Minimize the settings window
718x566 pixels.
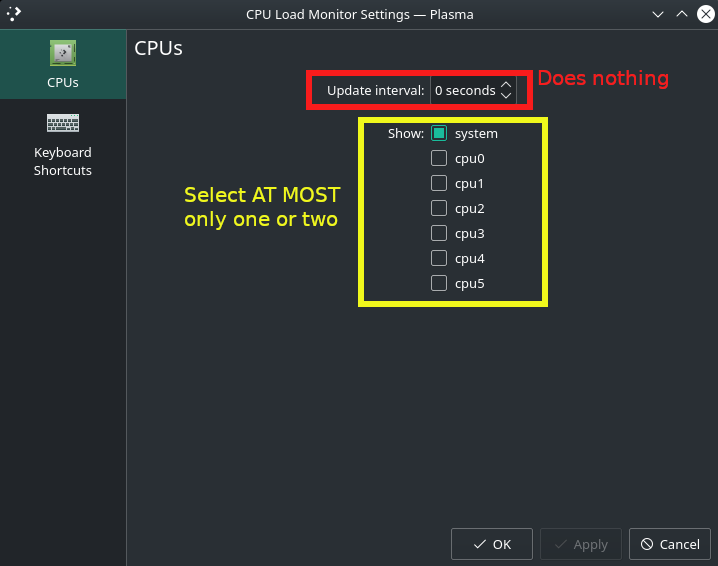coord(657,14)
